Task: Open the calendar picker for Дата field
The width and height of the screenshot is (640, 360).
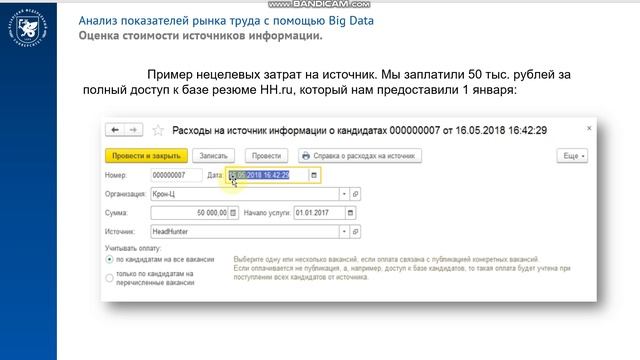Action: tap(314, 175)
